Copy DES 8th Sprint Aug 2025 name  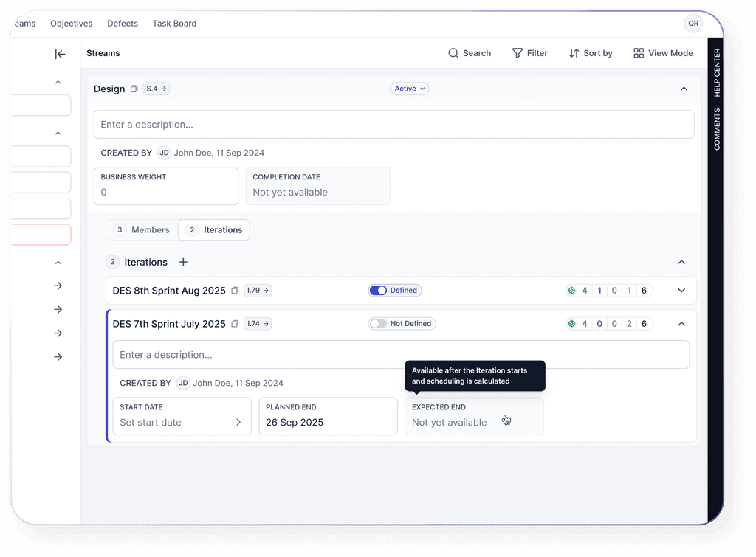point(235,291)
